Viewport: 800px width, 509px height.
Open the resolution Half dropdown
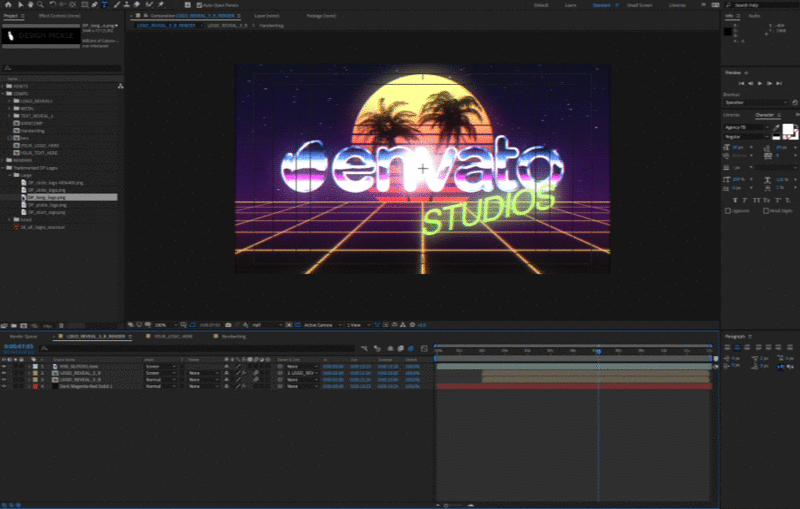(x=266, y=325)
